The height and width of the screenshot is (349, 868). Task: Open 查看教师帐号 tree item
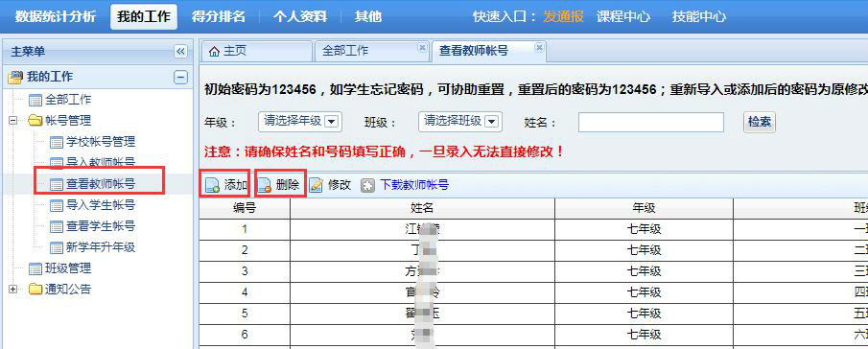[x=101, y=184]
